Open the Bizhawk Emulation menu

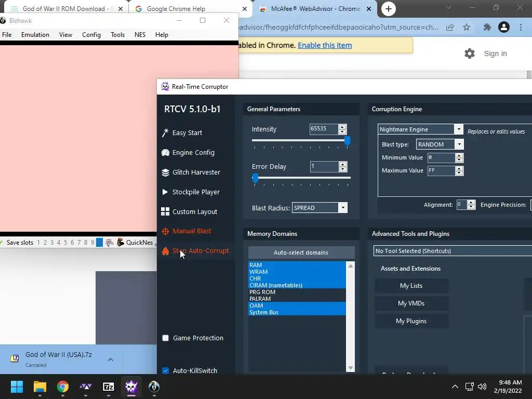point(35,35)
